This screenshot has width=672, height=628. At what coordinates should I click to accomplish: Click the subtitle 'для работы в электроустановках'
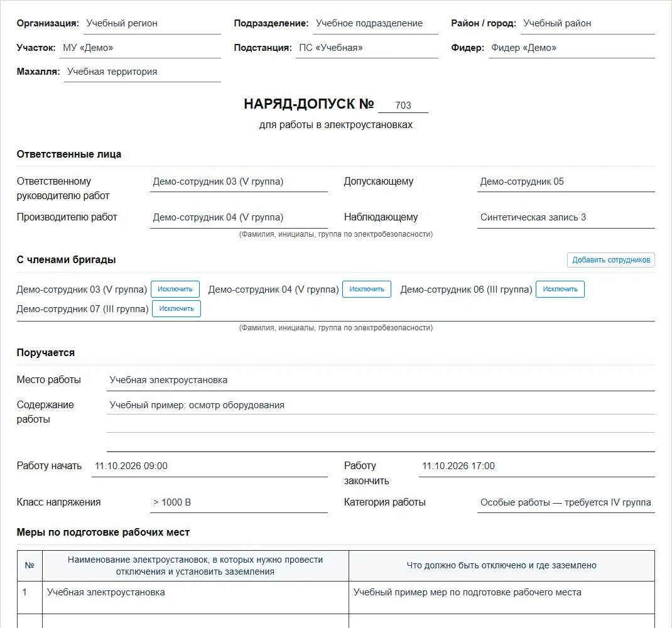click(x=336, y=125)
